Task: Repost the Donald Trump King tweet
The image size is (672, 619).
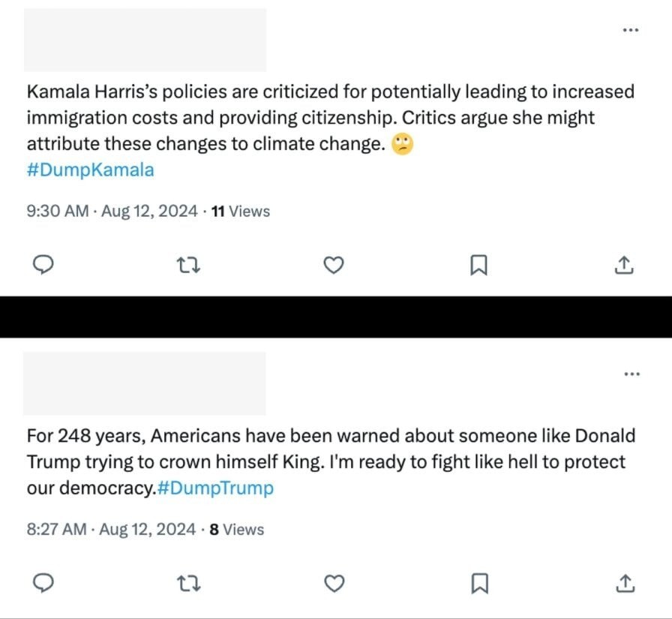Action: (x=189, y=584)
